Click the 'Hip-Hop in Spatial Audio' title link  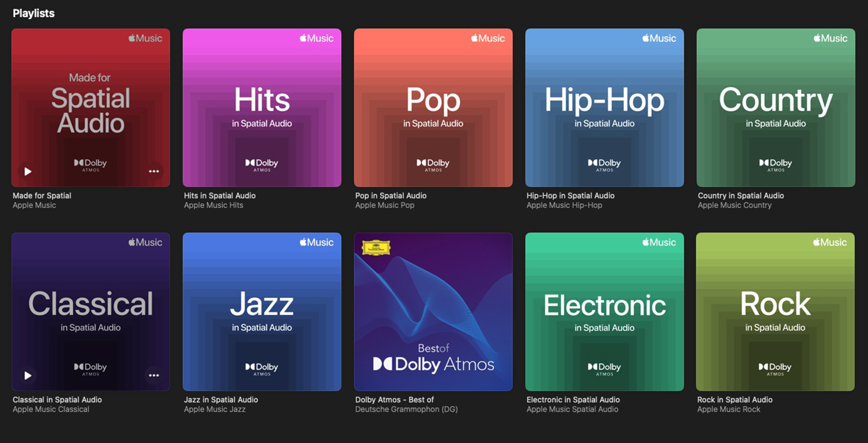click(570, 195)
